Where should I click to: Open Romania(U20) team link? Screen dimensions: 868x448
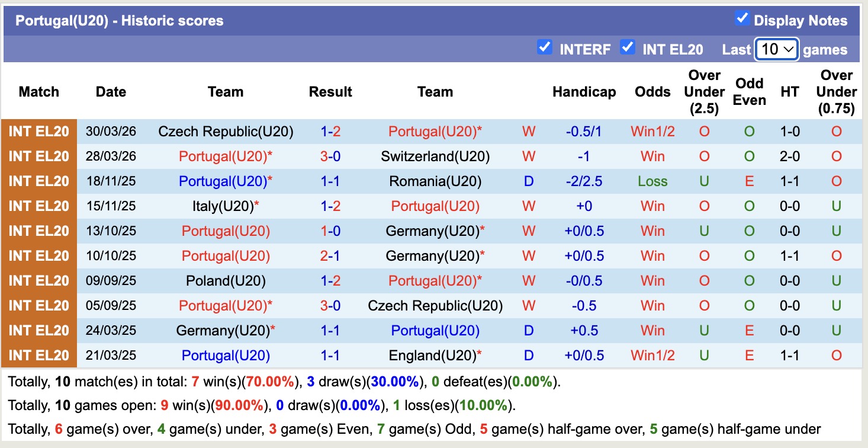435,181
